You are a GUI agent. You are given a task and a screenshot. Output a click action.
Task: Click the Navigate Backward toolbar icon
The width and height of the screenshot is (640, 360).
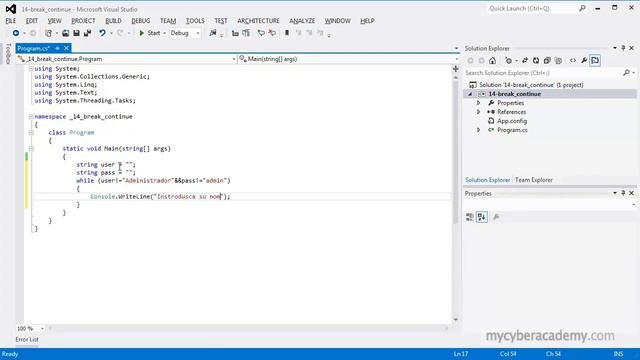point(16,33)
